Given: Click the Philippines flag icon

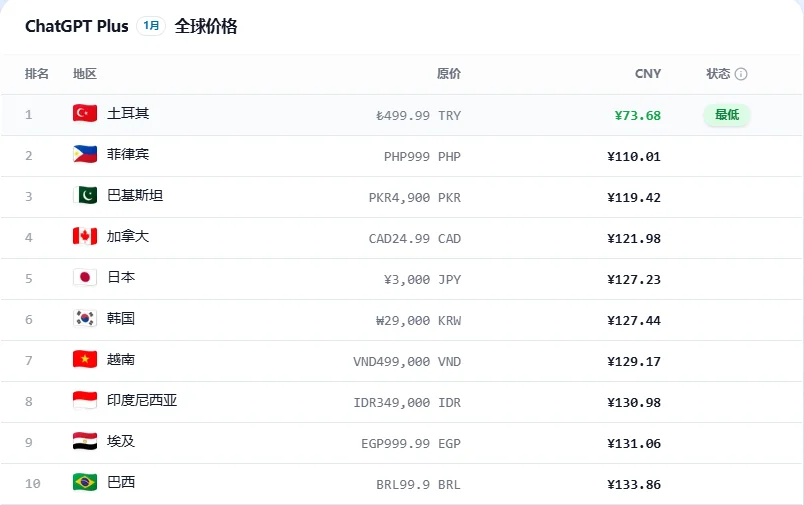Looking at the screenshot, I should [85, 154].
